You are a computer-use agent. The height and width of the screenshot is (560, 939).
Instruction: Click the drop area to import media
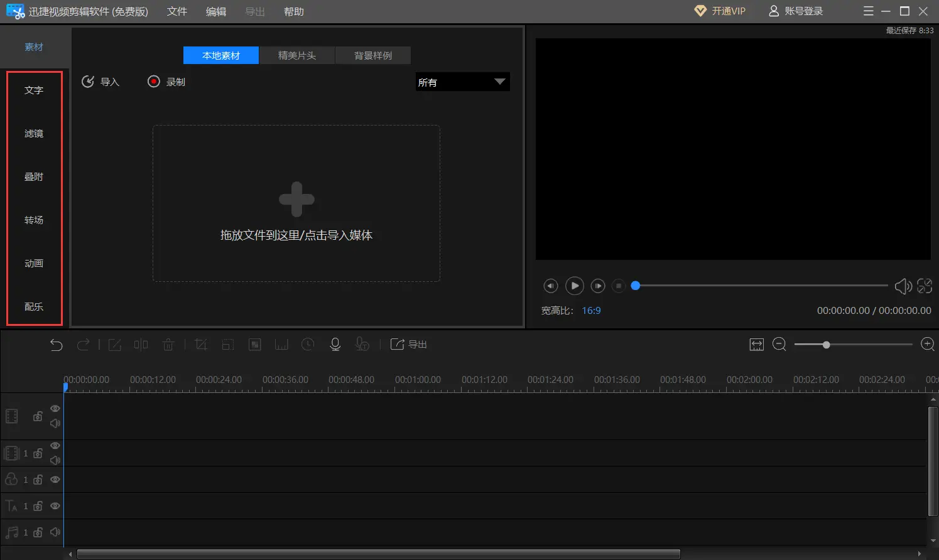296,203
